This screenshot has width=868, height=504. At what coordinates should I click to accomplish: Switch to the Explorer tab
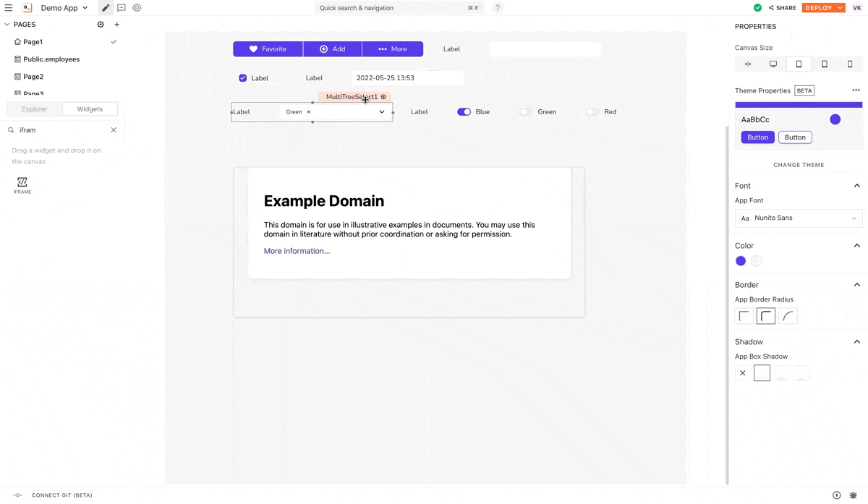35,109
